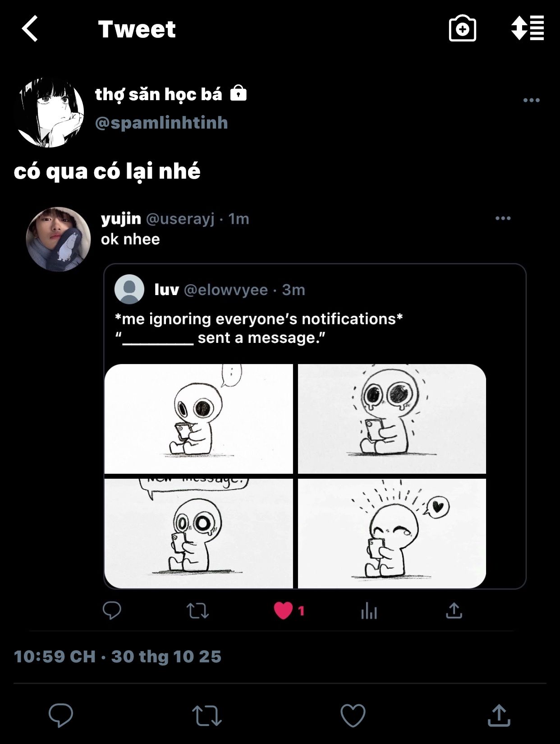Image resolution: width=560 pixels, height=744 pixels.
Task: Reply to the main tweet with the bottom bubble
Action: tap(61, 715)
